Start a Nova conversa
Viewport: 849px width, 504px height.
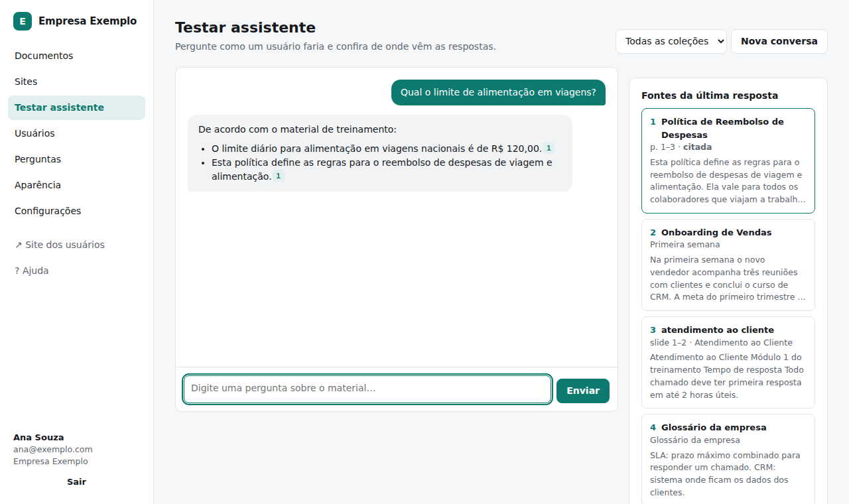[x=779, y=41]
